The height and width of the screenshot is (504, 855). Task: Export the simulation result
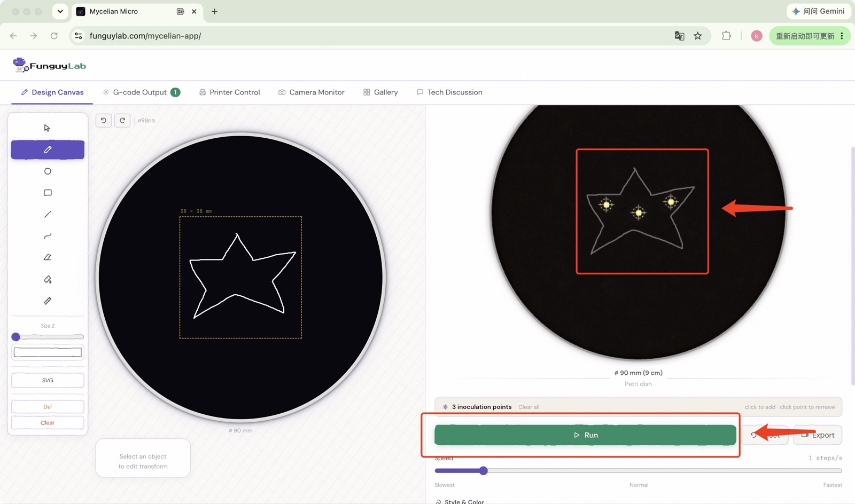(818, 435)
